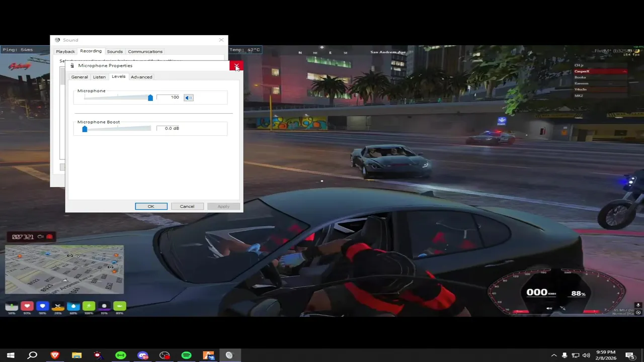Click the Cancel button in Microphone Properties
The height and width of the screenshot is (362, 644).
(x=187, y=206)
